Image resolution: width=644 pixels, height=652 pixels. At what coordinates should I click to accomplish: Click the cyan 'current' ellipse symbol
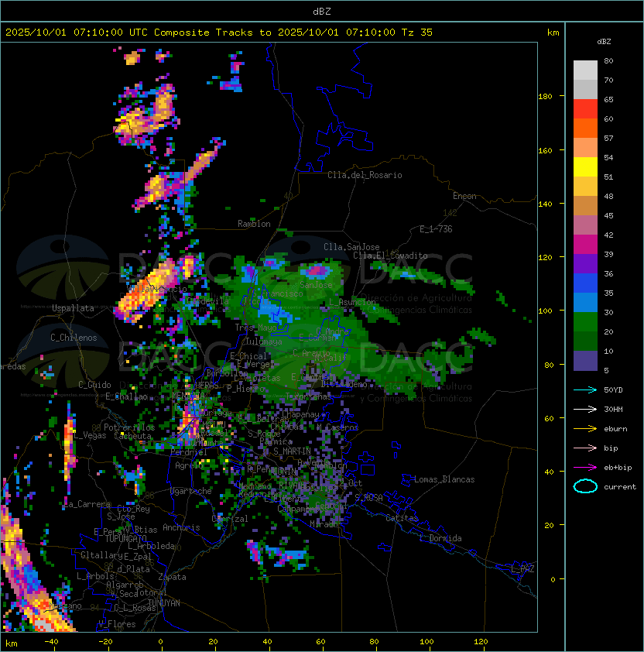(x=585, y=486)
